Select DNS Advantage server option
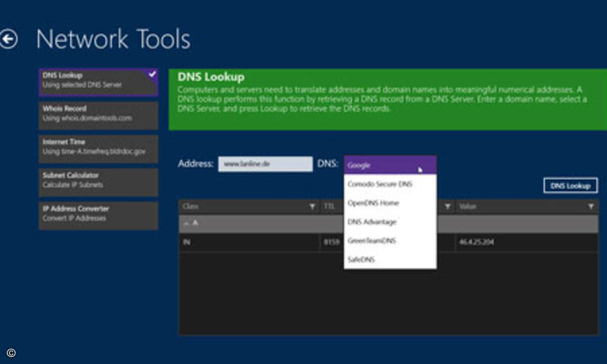Image resolution: width=607 pixels, height=364 pixels. 390,221
